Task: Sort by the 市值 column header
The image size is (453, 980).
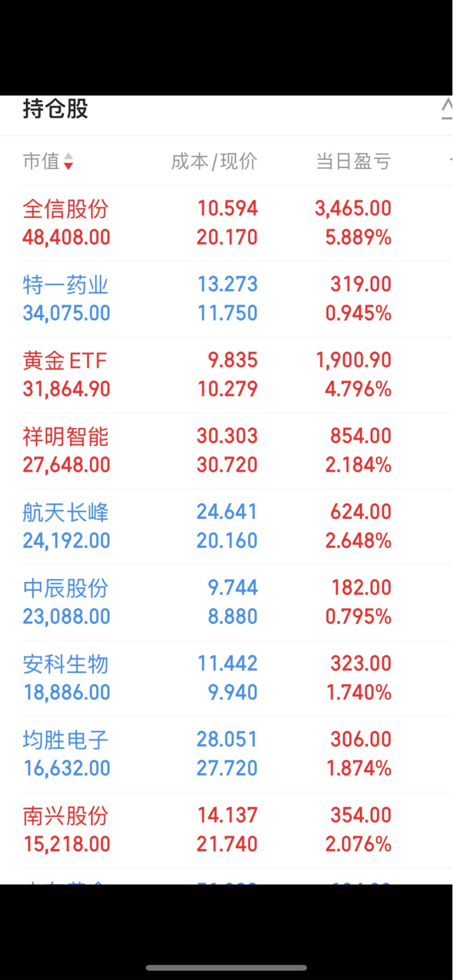Action: point(41,161)
